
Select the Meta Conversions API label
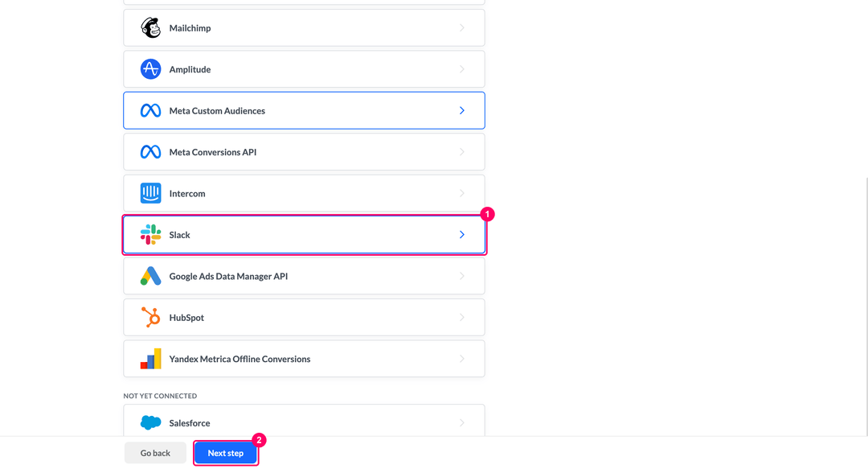(x=212, y=152)
